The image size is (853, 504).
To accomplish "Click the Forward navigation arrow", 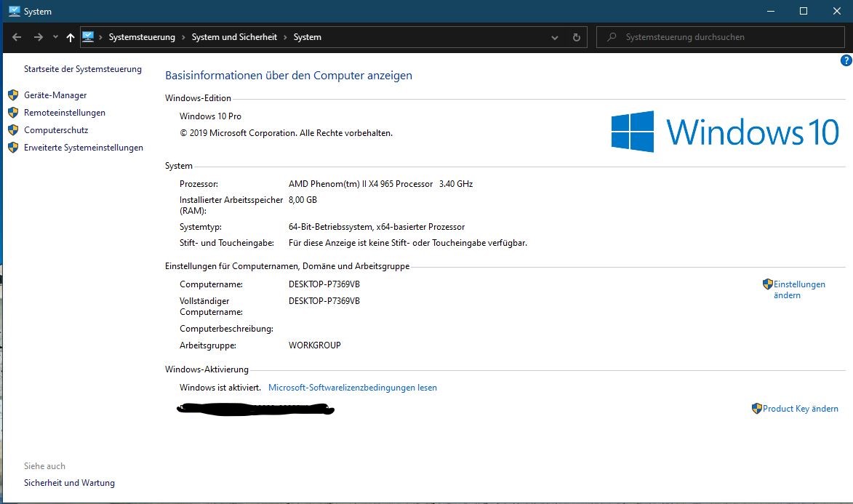I will 39,37.
